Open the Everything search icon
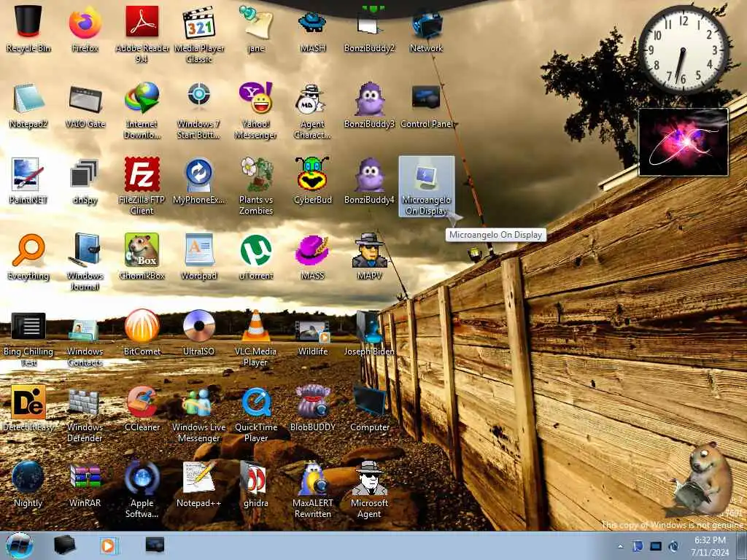This screenshot has width=747, height=560. [x=28, y=257]
